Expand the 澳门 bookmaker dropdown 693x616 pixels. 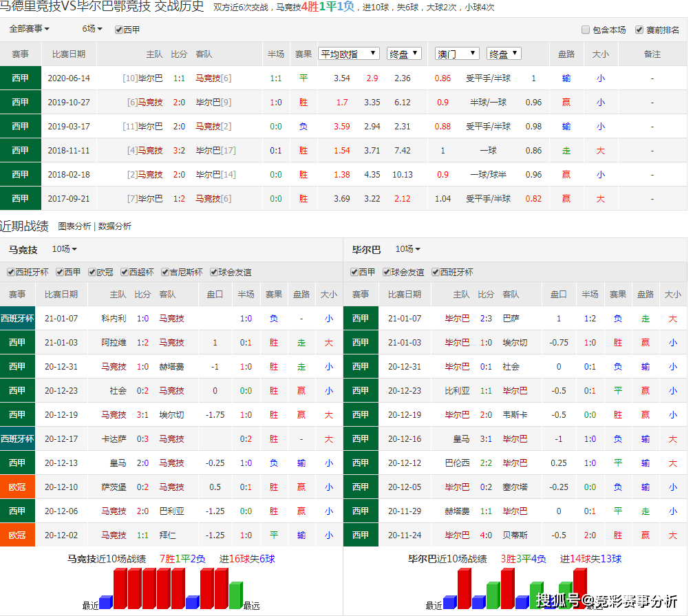[457, 54]
